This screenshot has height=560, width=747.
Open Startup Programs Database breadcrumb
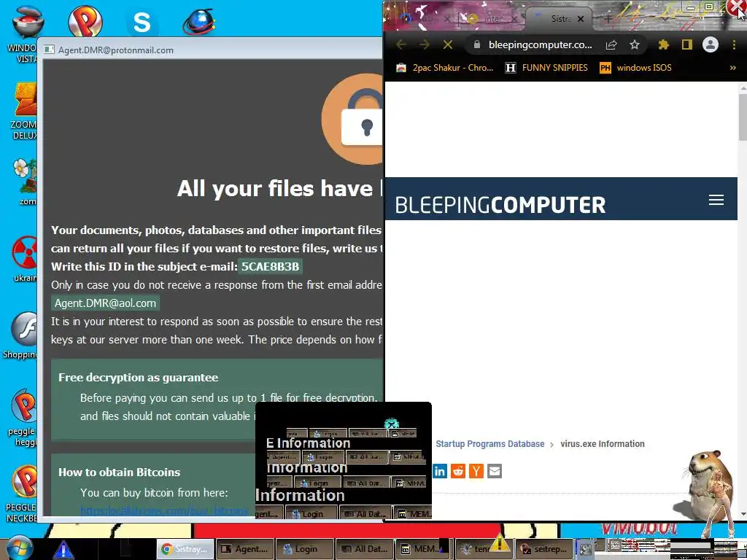pos(489,444)
